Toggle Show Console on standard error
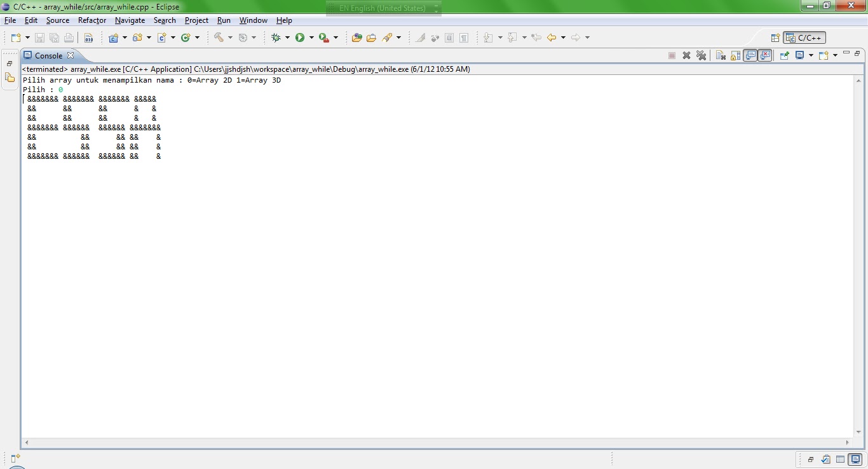Image resolution: width=868 pixels, height=469 pixels. click(x=765, y=55)
